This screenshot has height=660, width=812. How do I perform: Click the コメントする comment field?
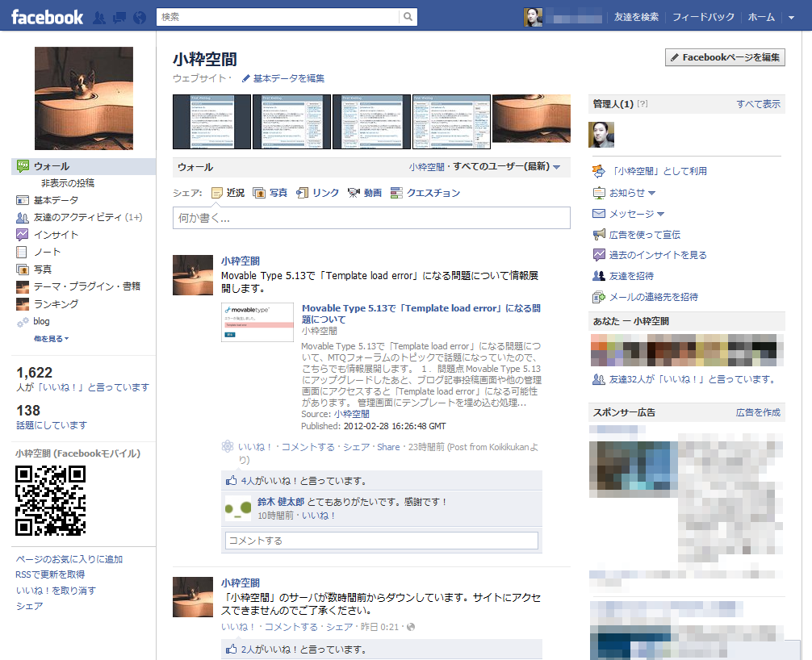pos(382,541)
